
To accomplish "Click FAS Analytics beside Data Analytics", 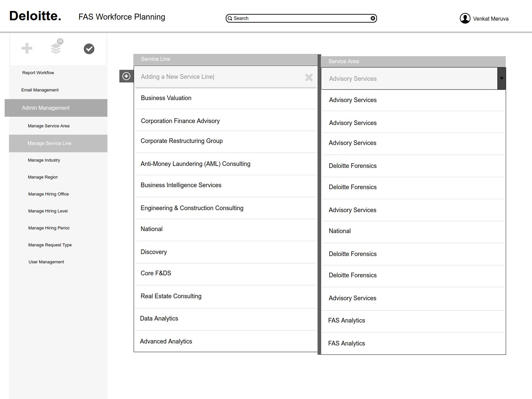I will pos(346,321).
